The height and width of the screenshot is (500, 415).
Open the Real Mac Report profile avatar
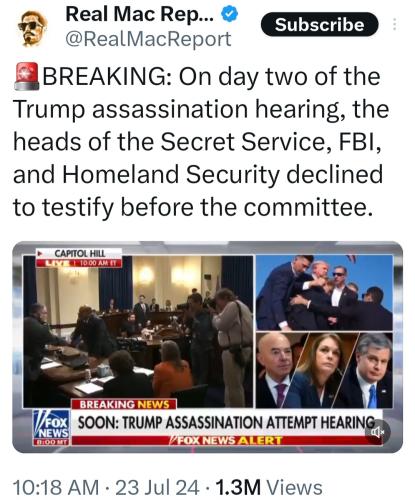tap(32, 28)
